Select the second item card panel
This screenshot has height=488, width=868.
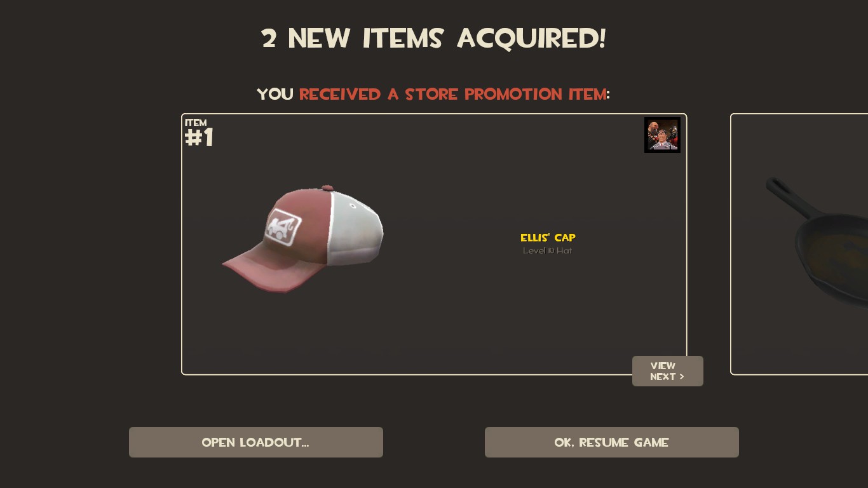click(799, 244)
